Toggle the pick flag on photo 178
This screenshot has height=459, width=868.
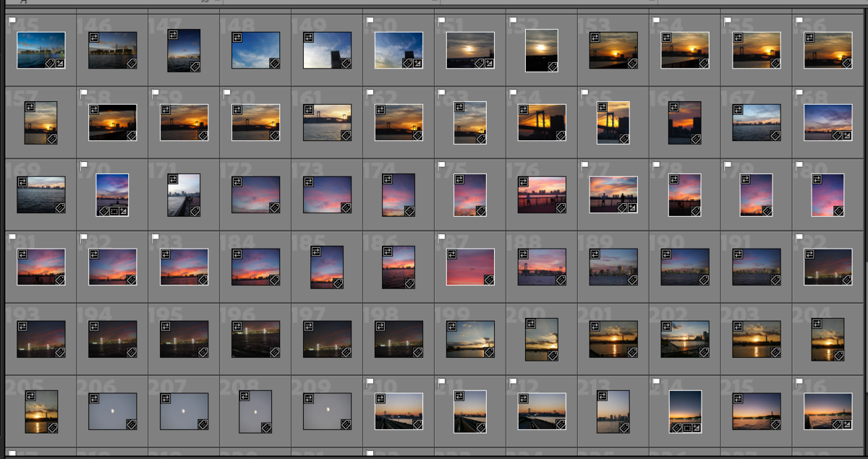657,166
